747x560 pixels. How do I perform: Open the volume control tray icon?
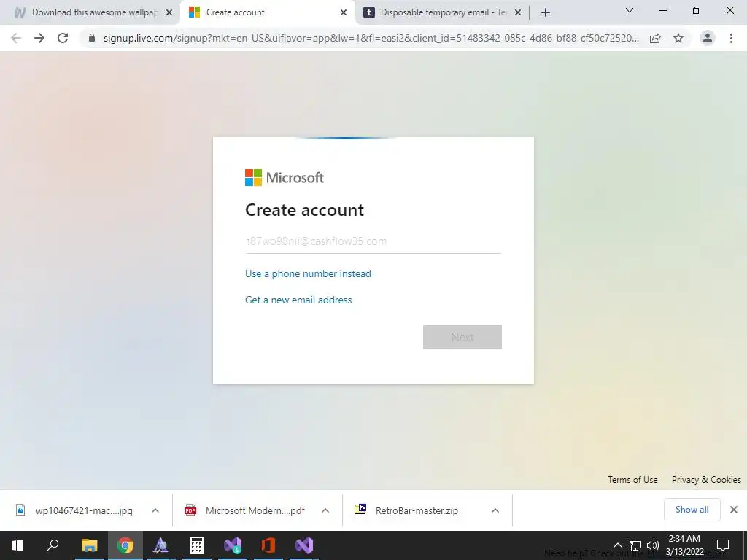click(653, 545)
